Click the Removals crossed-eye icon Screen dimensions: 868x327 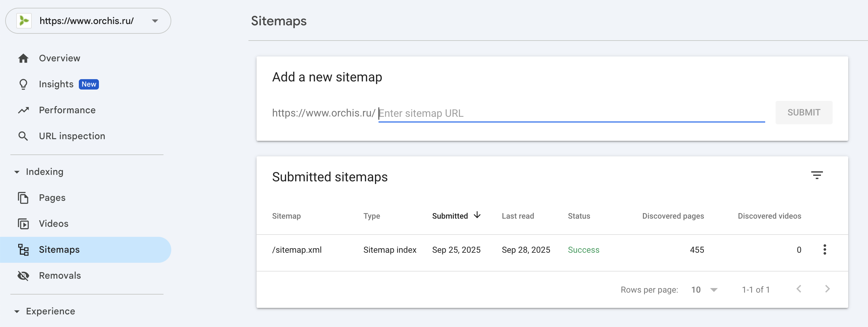tap(23, 276)
